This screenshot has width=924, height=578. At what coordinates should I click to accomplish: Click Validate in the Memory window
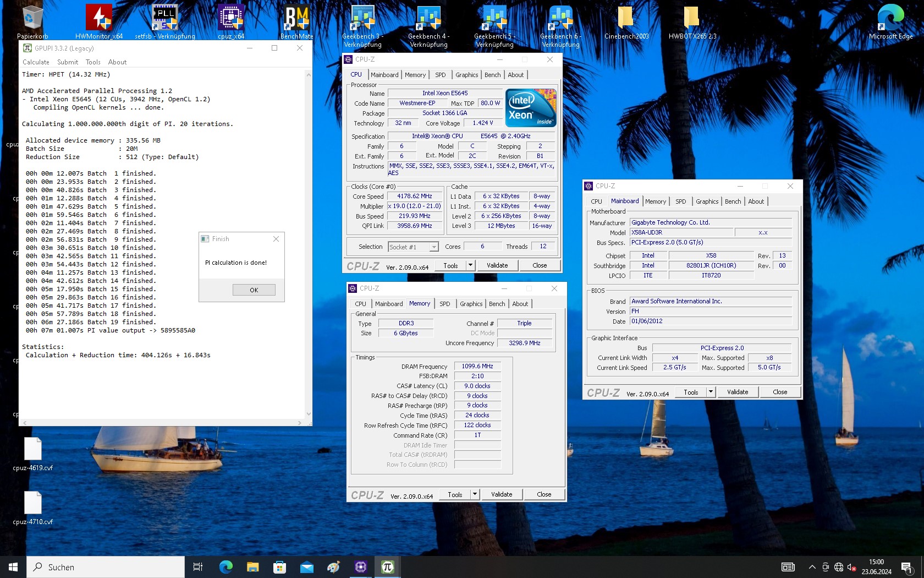pos(502,494)
